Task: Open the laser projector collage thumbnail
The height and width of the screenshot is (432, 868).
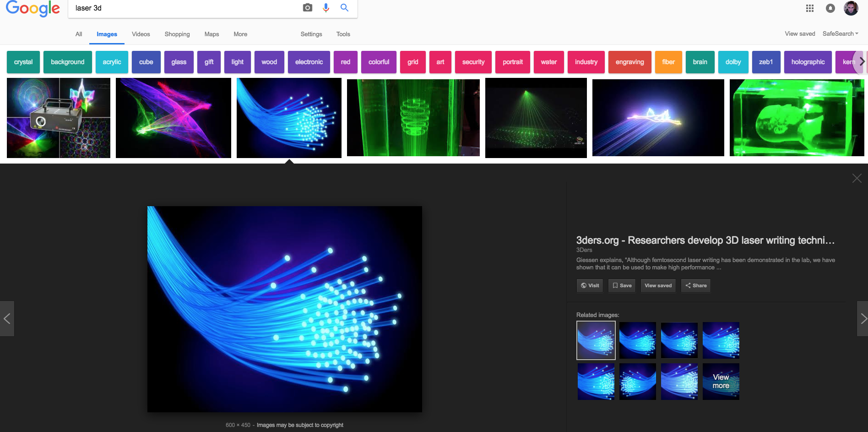Action: point(59,118)
